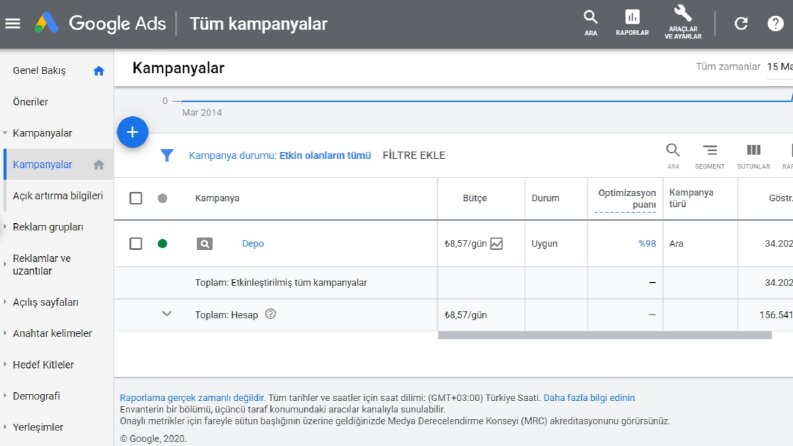The image size is (793, 446).
Task: Open table search ARA icon
Action: [673, 156]
